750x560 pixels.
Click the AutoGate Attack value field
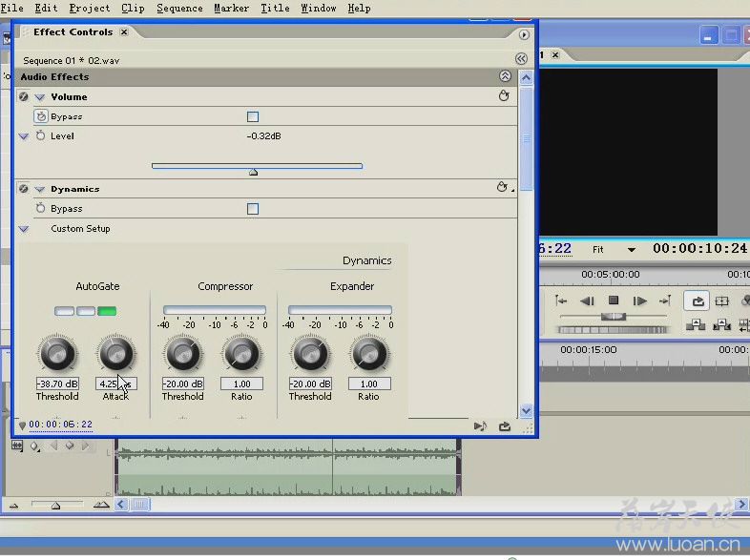click(115, 384)
